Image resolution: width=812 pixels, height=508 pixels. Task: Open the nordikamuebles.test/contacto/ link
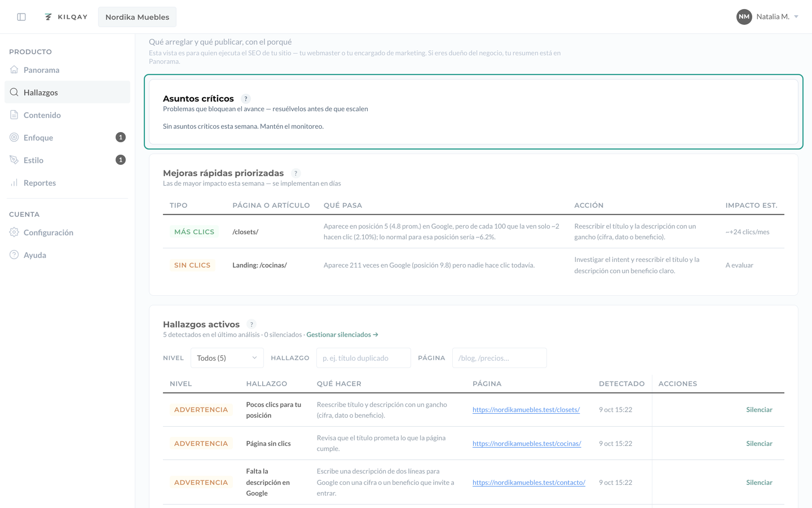pos(529,483)
